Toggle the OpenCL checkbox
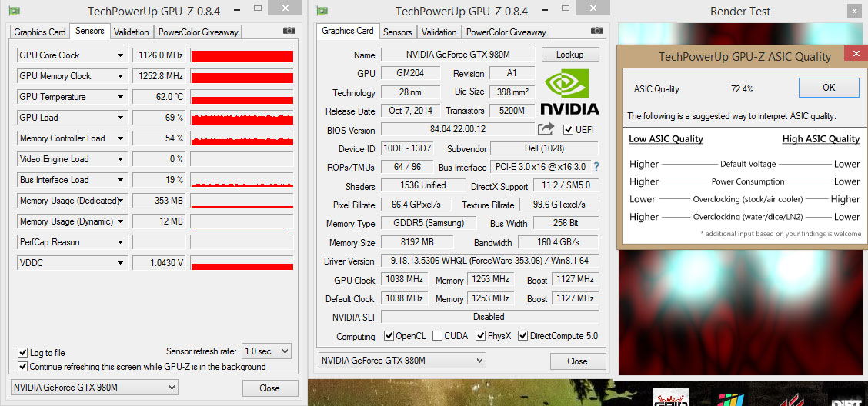Screen dimensions: 868x406 pos(388,336)
